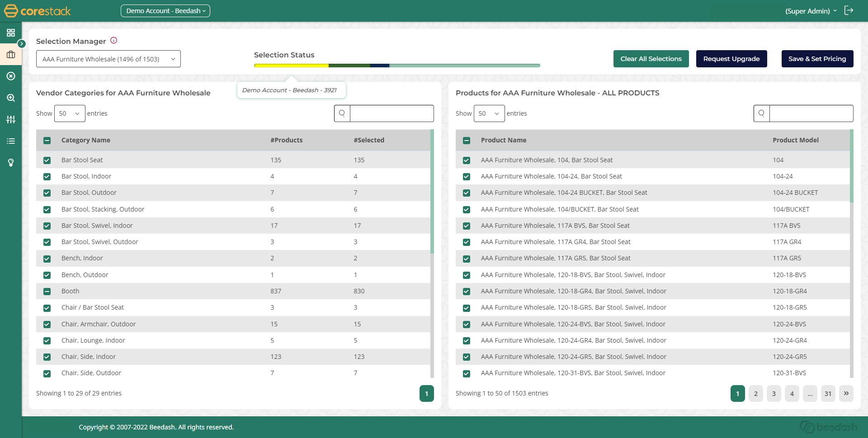
Task: Click the circled X icon in sidebar
Action: 11,76
